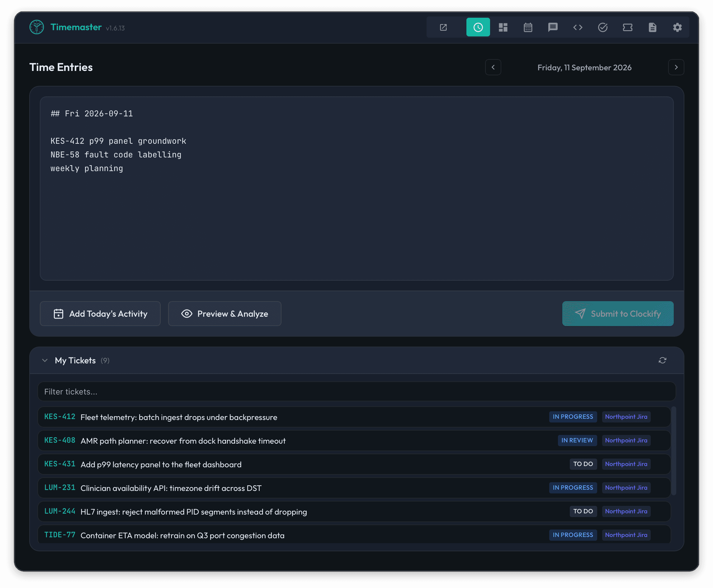Open the circled checkmark tasks icon
Viewport: 713px width, 588px height.
[x=602, y=27]
